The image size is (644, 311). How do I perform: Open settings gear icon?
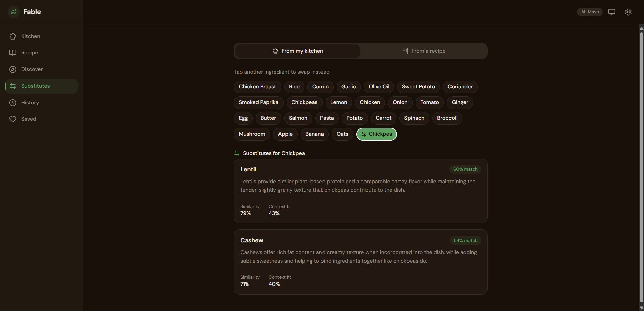point(628,12)
